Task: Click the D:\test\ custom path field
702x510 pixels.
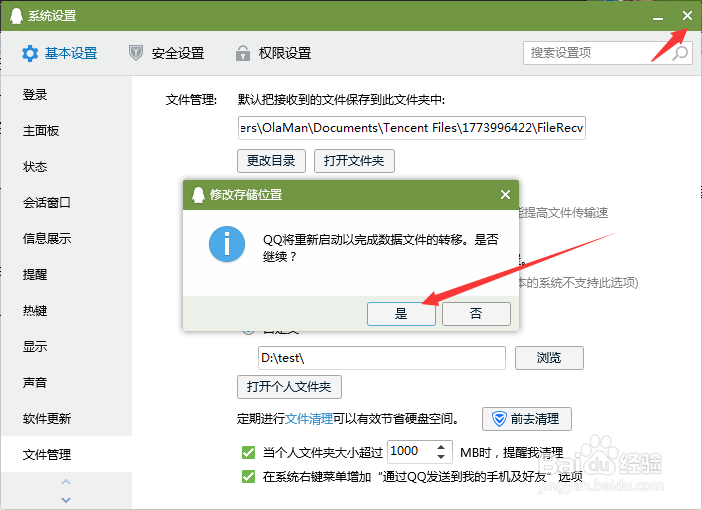Action: click(x=382, y=358)
